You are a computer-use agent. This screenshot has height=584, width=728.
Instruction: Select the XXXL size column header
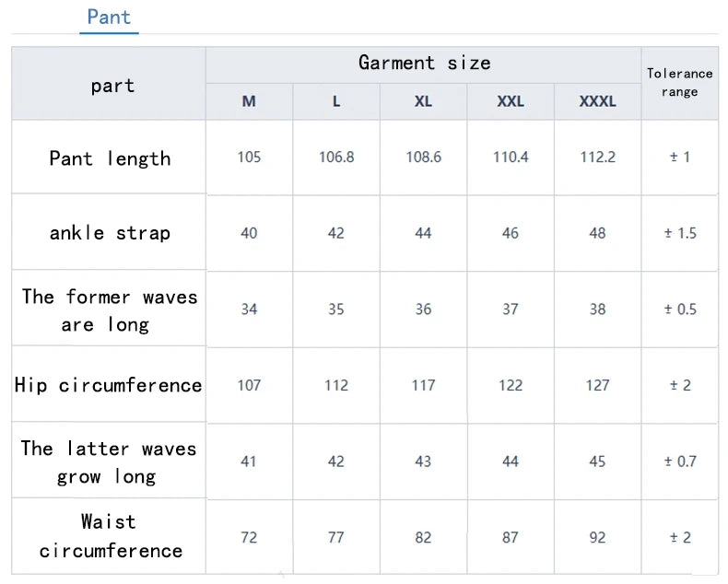[x=597, y=101]
